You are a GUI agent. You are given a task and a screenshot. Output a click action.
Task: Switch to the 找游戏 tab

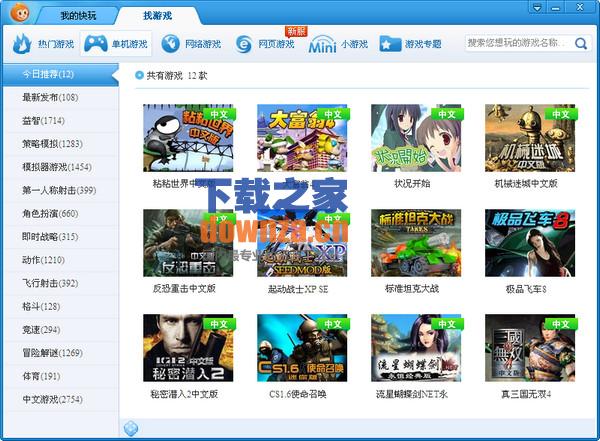pyautogui.click(x=157, y=16)
